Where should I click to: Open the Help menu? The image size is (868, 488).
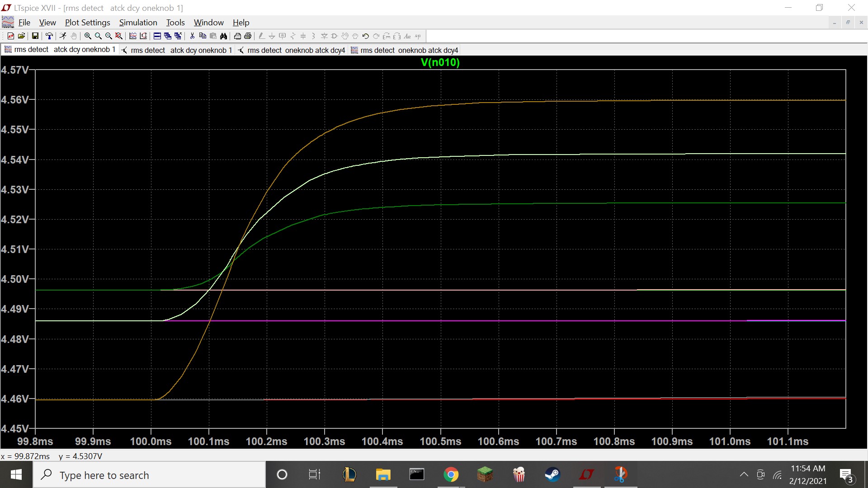[241, 23]
